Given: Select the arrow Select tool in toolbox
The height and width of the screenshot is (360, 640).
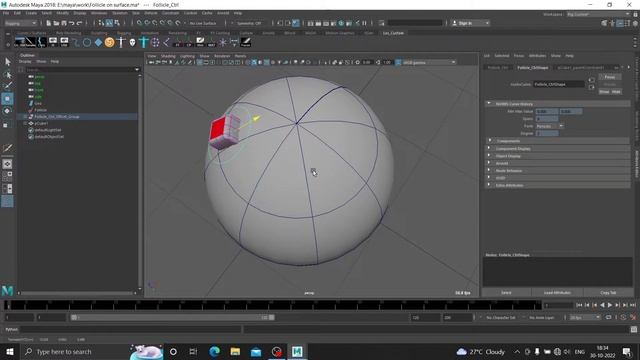Looking at the screenshot, I should pos(7,62).
